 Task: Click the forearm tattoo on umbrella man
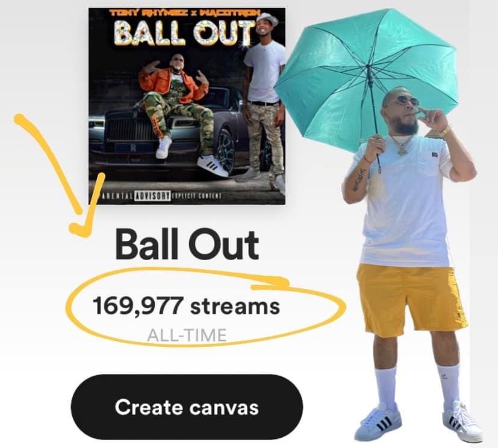coord(360,179)
